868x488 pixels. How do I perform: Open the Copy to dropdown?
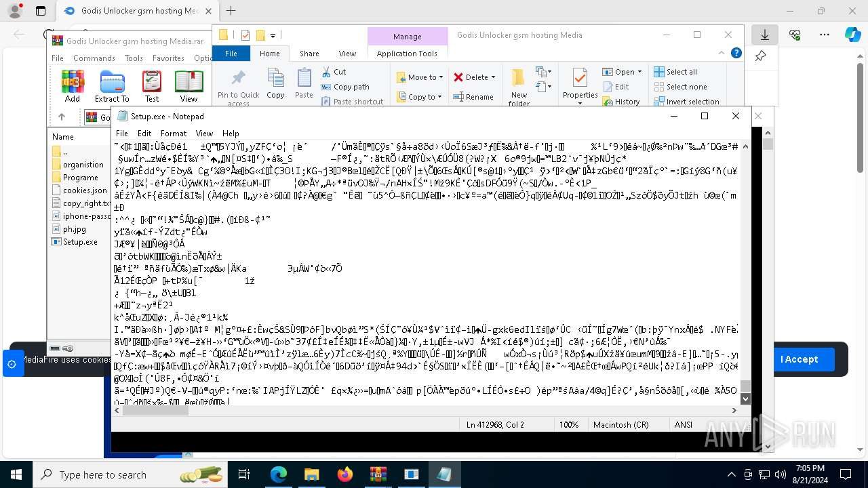(x=420, y=97)
